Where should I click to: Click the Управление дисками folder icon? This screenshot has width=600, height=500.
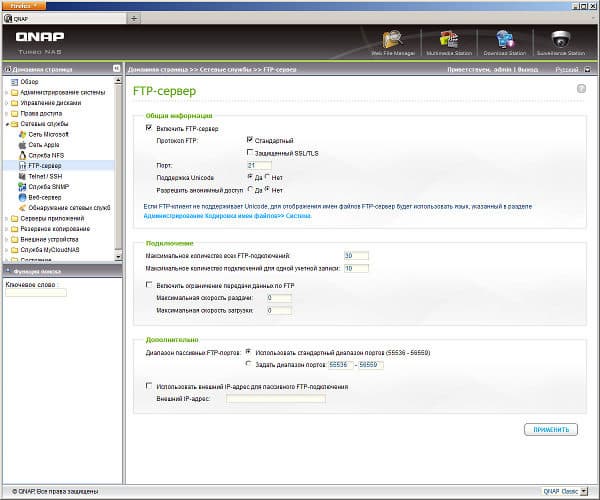point(15,103)
